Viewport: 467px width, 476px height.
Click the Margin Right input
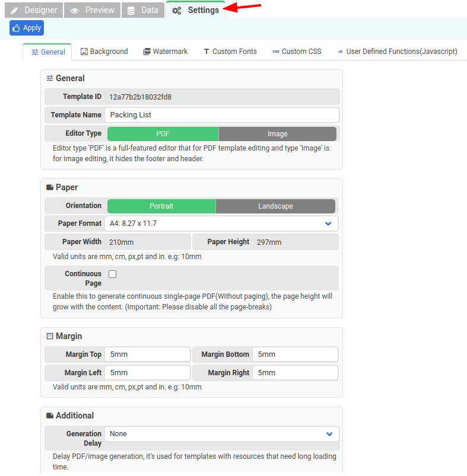pos(296,373)
